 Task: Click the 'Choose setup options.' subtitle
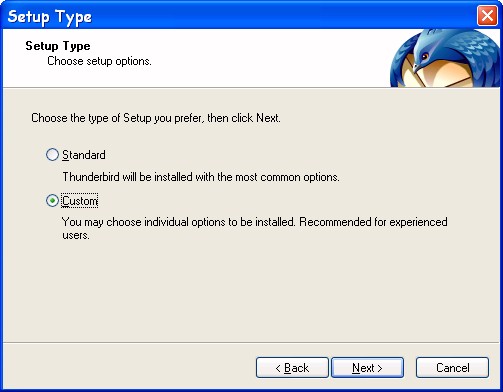point(99,61)
